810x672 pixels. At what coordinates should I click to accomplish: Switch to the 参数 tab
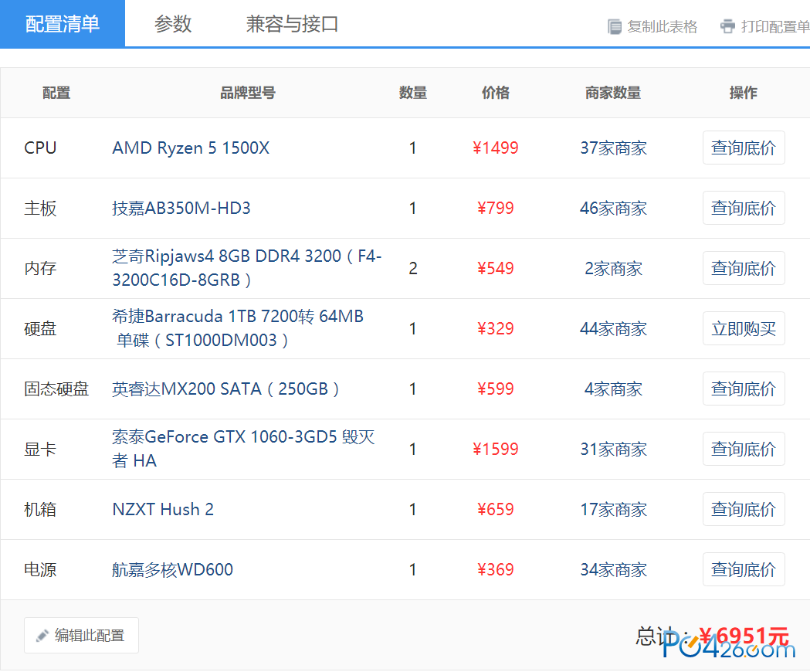(x=172, y=24)
